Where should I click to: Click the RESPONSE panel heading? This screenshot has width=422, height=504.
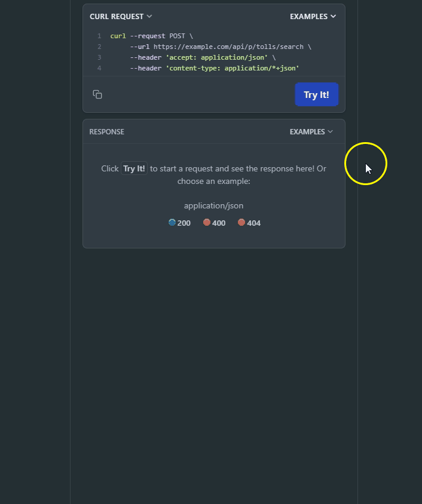[x=107, y=132]
